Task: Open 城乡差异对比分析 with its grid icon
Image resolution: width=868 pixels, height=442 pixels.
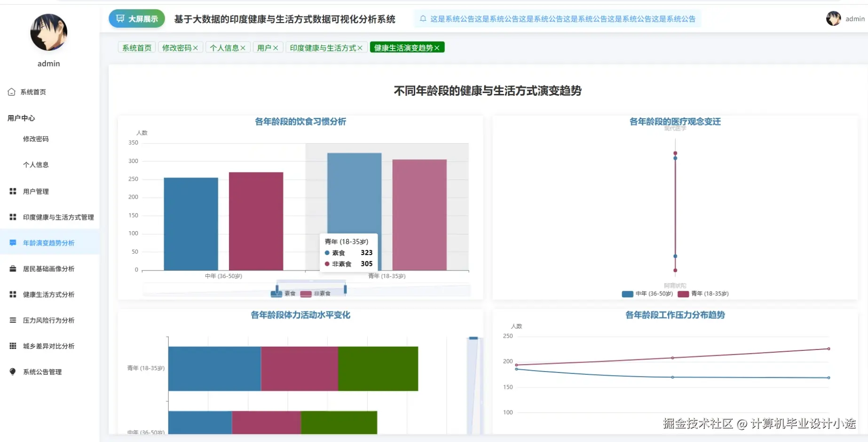Action: [x=12, y=346]
